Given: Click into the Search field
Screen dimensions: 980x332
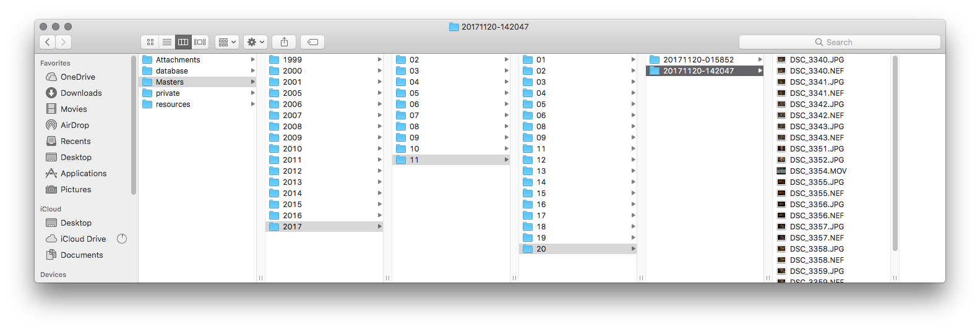Looking at the screenshot, I should click(x=840, y=42).
